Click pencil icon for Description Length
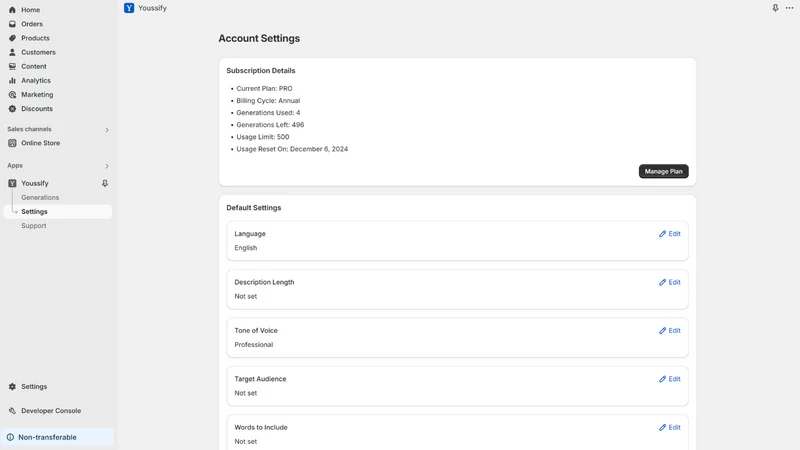The image size is (800, 450). click(x=662, y=282)
